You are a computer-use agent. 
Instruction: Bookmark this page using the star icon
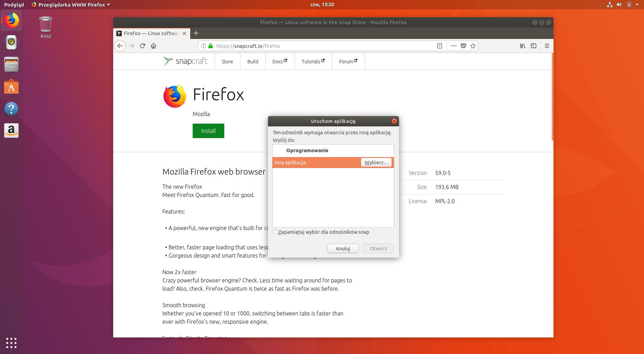point(473,46)
